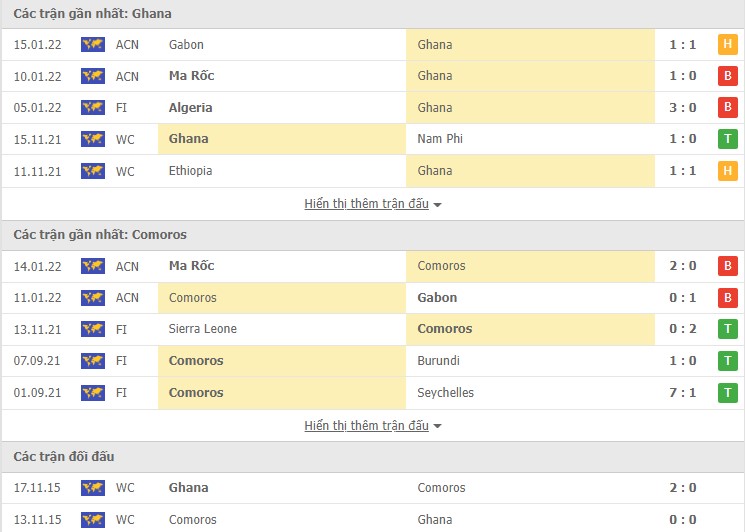Click the Sierra Leone team name
The image size is (745, 532).
203,329
